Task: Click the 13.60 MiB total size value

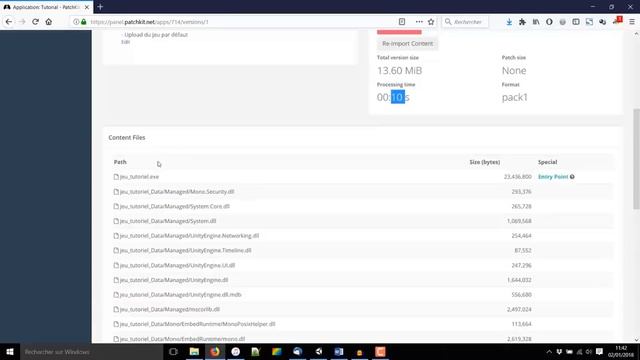Action: point(399,71)
